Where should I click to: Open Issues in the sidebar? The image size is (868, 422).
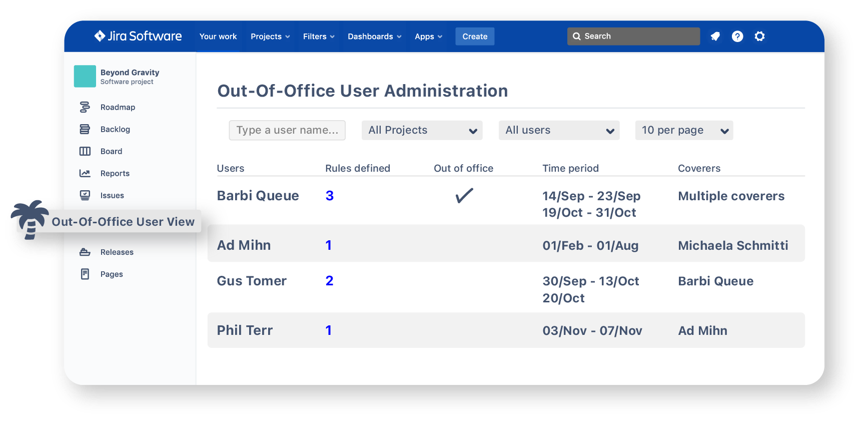click(x=112, y=195)
